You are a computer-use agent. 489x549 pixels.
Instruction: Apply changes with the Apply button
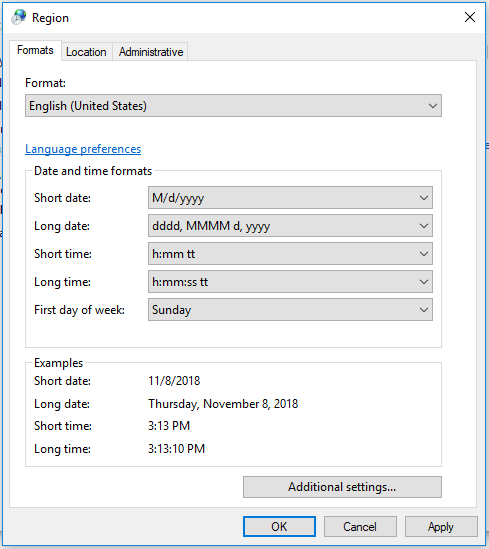pos(441,527)
